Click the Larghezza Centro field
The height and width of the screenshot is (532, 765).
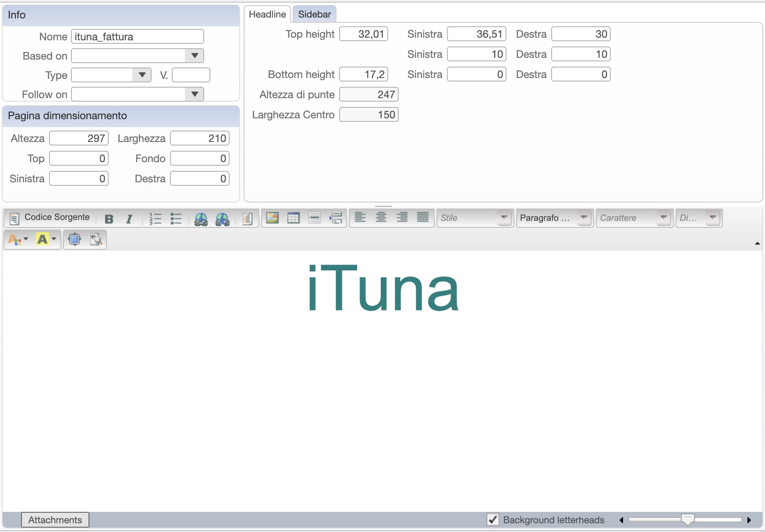pos(369,115)
